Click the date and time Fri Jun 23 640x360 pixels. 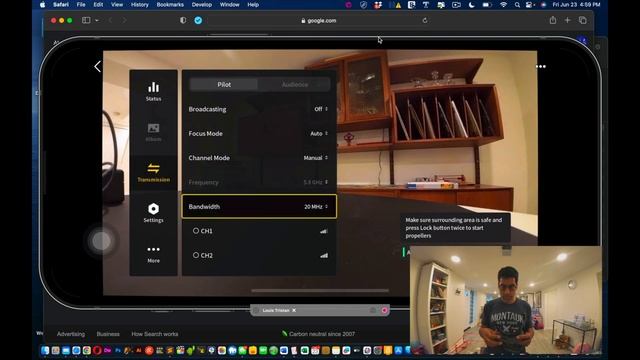576,4
